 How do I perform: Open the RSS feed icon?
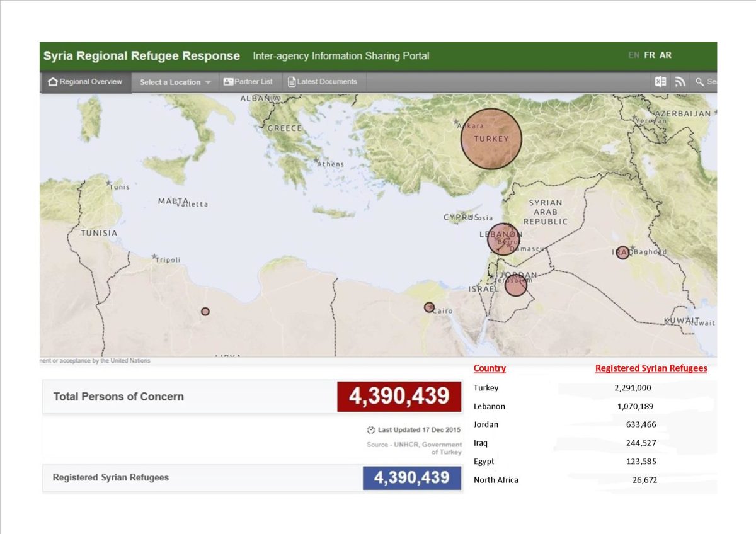[680, 82]
